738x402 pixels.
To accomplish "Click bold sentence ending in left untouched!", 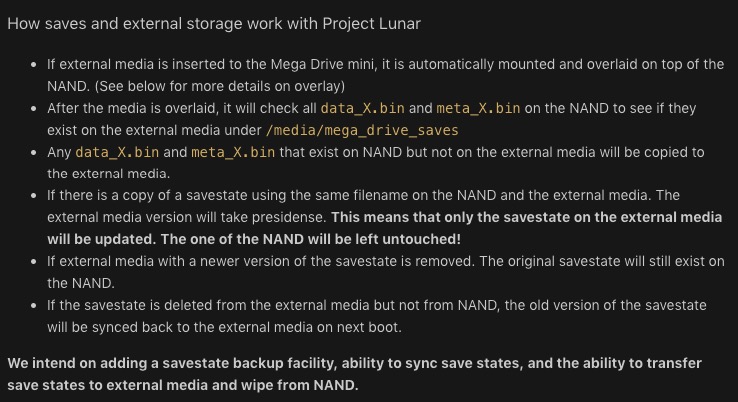I will 311,239.
